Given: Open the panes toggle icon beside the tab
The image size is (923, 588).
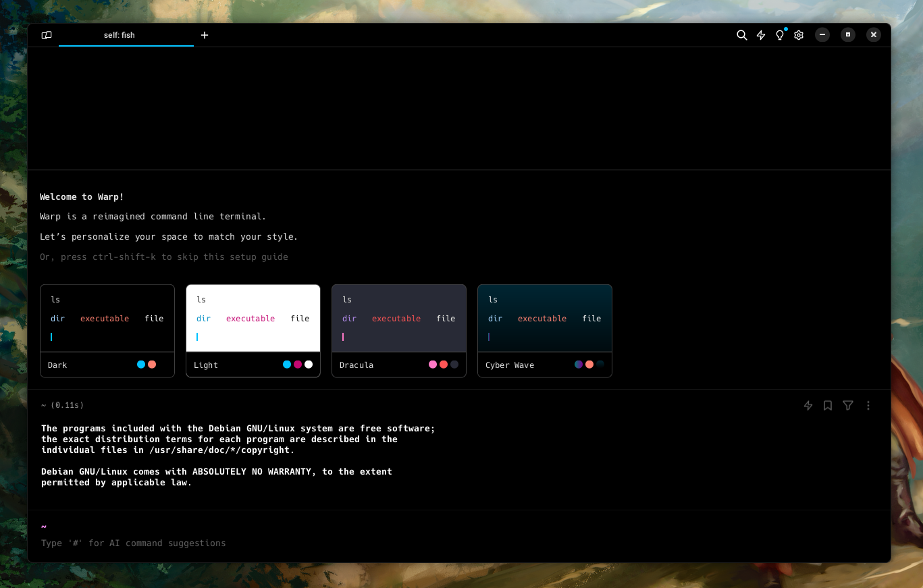Looking at the screenshot, I should pyautogui.click(x=47, y=35).
